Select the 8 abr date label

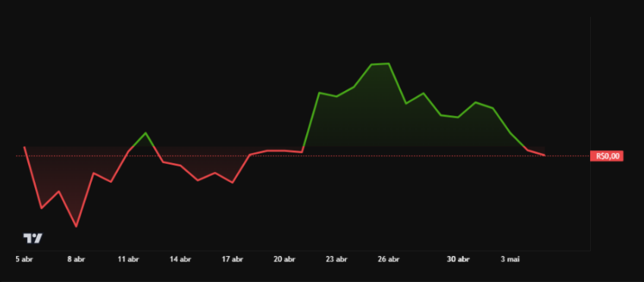[x=76, y=259]
